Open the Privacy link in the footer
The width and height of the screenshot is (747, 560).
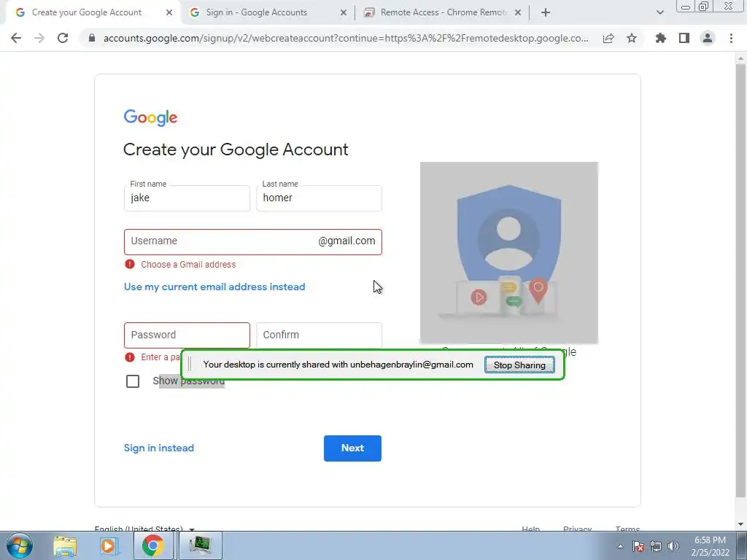click(577, 529)
